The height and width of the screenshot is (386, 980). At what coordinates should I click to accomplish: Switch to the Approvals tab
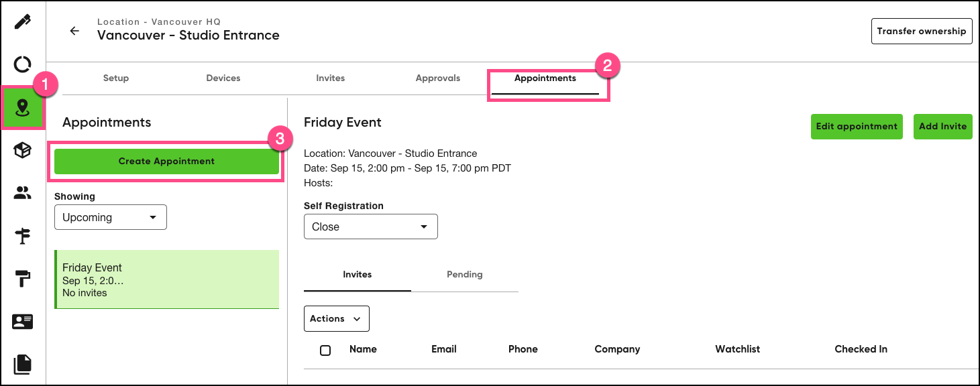click(x=437, y=78)
